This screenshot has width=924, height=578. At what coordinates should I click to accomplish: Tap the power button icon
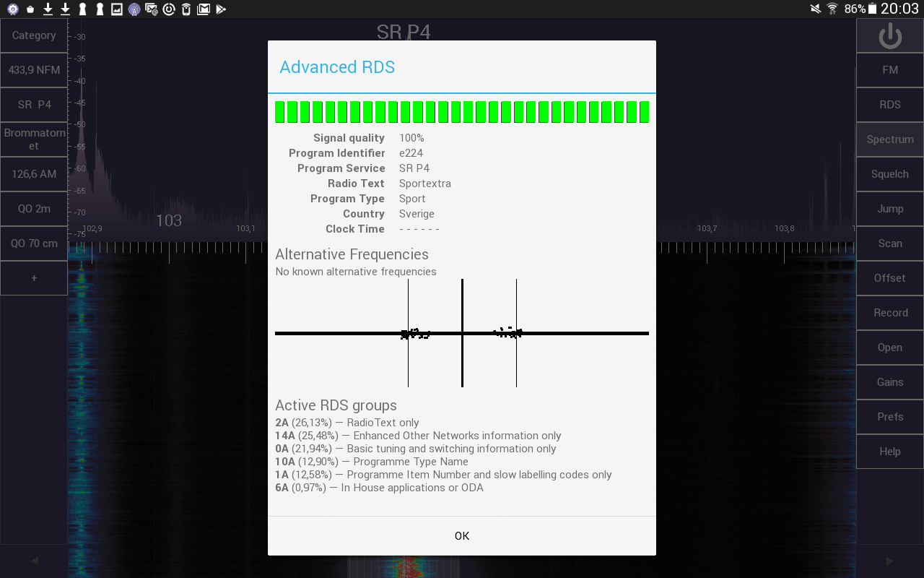click(889, 36)
